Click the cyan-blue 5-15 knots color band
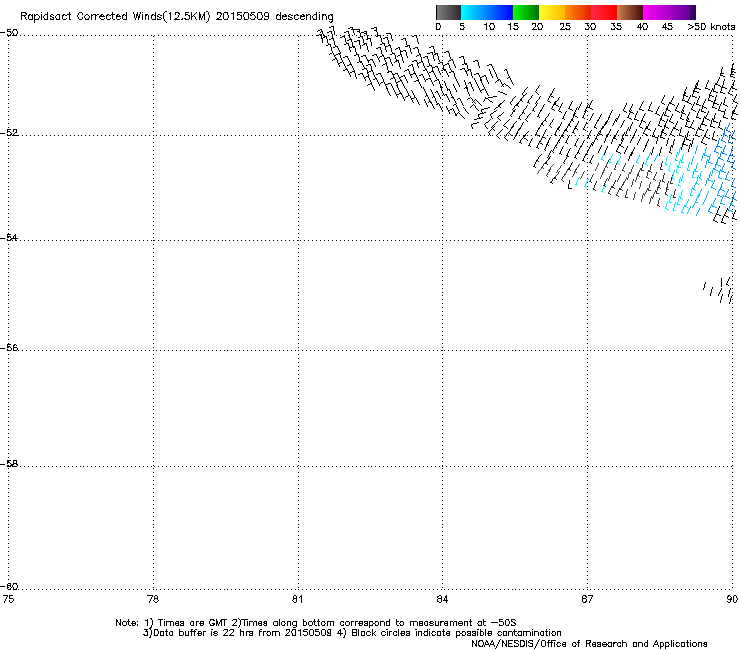Viewport: 740px width, 650px height. pos(487,12)
